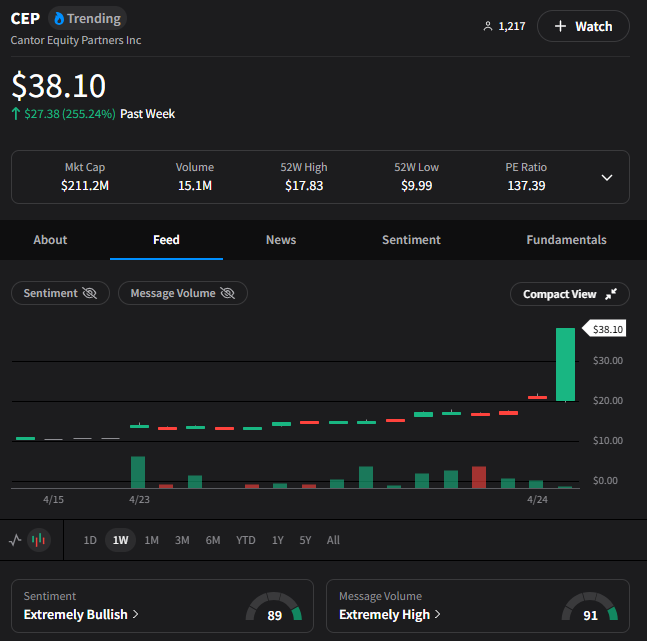This screenshot has height=641, width=647.
Task: Select the Feed tab
Action: (x=166, y=240)
